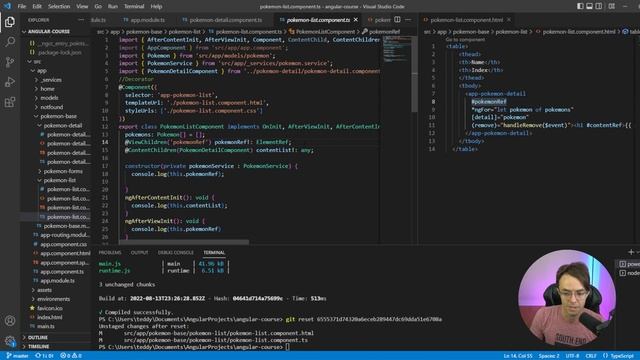Viewport: 640px width, 360px height.
Task: Toggle the bottom panel visibility
Action: click(589, 6)
